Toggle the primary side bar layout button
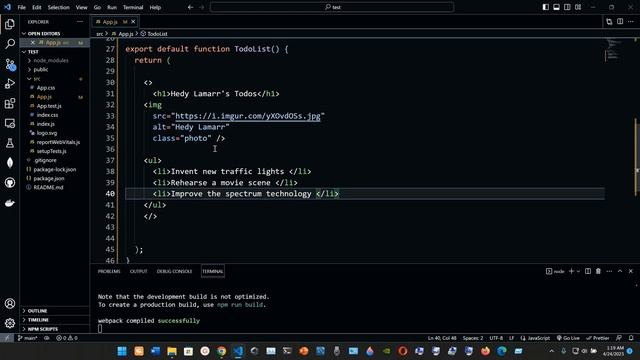The width and height of the screenshot is (640, 360). point(546,7)
